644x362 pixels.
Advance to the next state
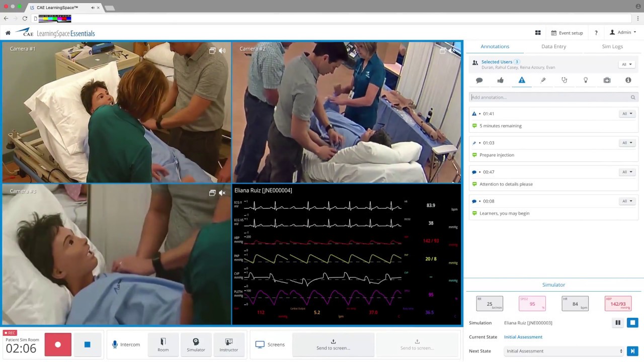633,351
